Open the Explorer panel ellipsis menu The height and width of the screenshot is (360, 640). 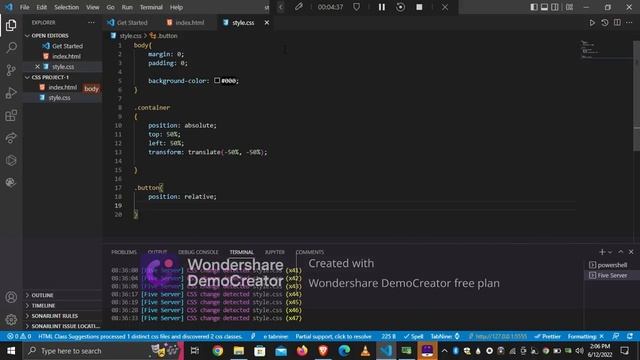pos(91,22)
